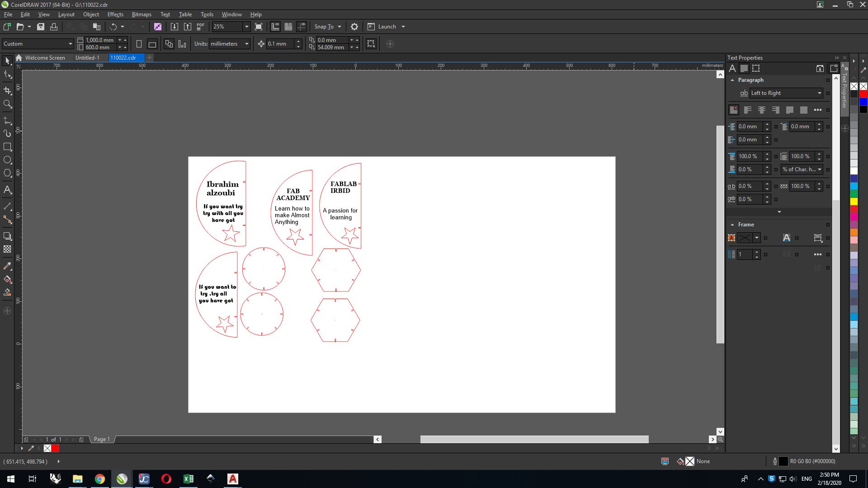
Task: Click the Import icon in the toolbar
Action: tap(174, 27)
